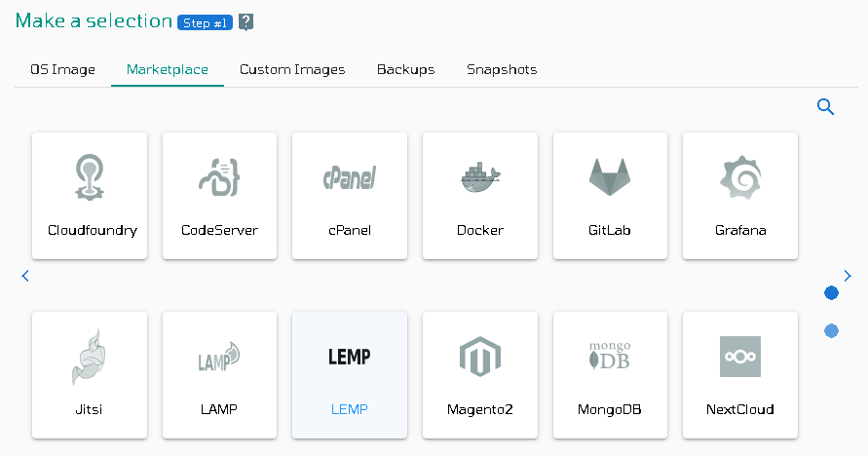The image size is (868, 456).
Task: Switch to the Snapshots tab
Action: point(502,70)
